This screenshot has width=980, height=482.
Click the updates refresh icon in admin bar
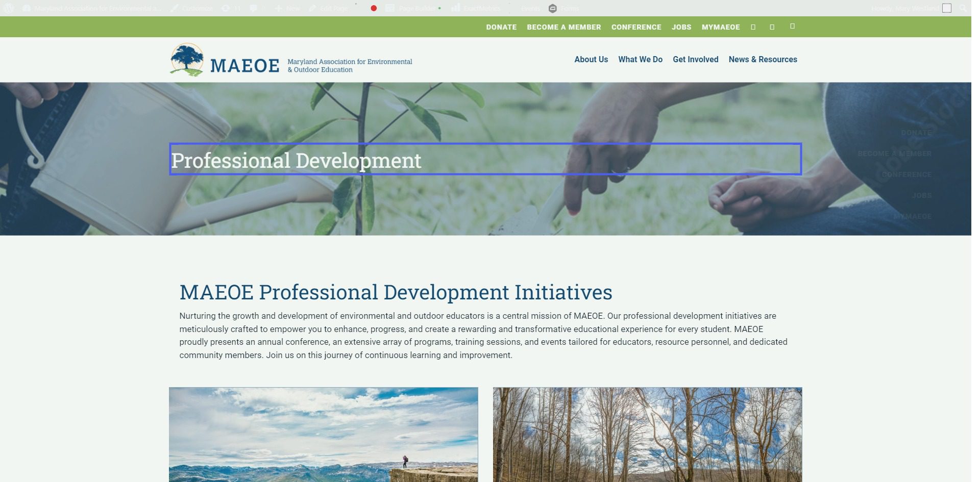pyautogui.click(x=226, y=8)
